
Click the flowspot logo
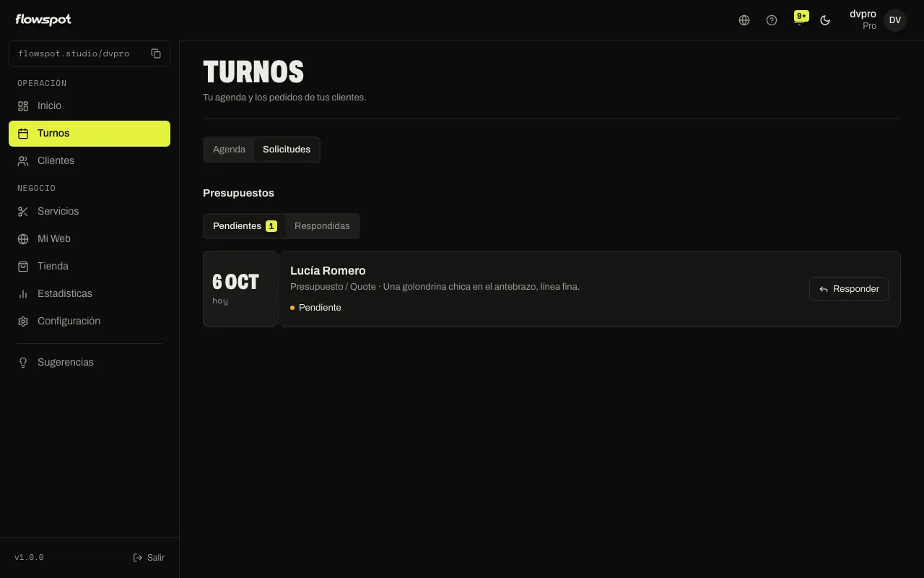[x=43, y=20]
